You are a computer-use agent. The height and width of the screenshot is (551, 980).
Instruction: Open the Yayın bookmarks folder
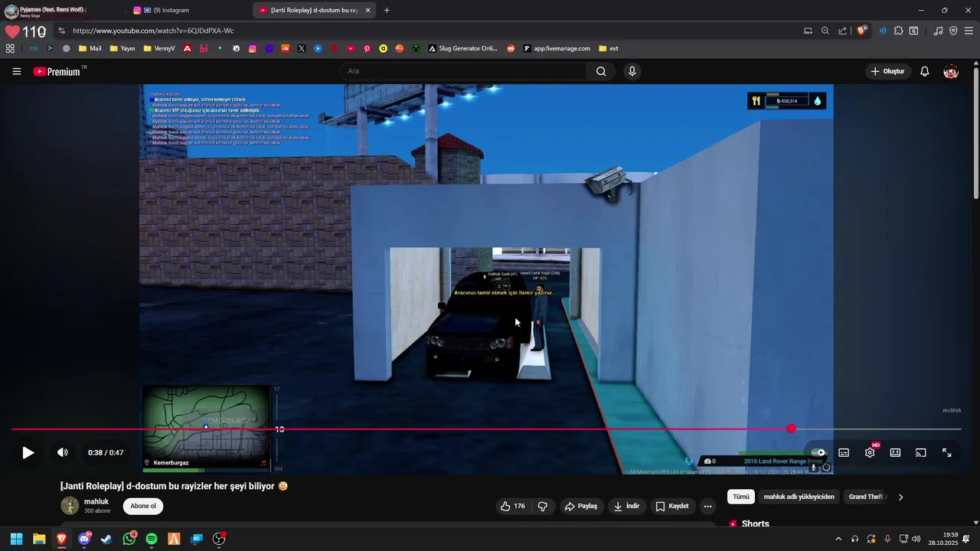(122, 48)
